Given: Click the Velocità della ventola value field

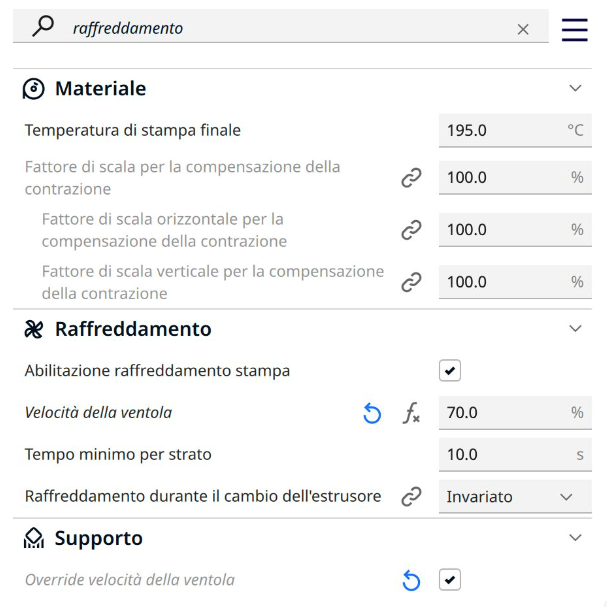Looking at the screenshot, I should (x=500, y=413).
